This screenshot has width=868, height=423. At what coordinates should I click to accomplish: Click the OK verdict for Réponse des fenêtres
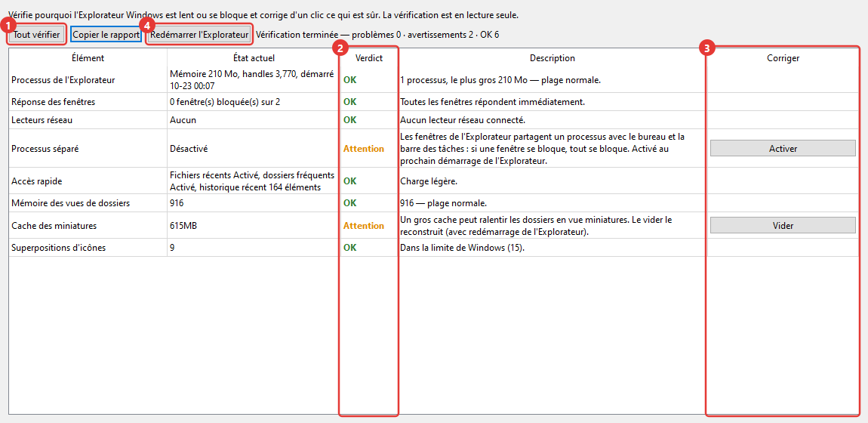[x=350, y=102]
